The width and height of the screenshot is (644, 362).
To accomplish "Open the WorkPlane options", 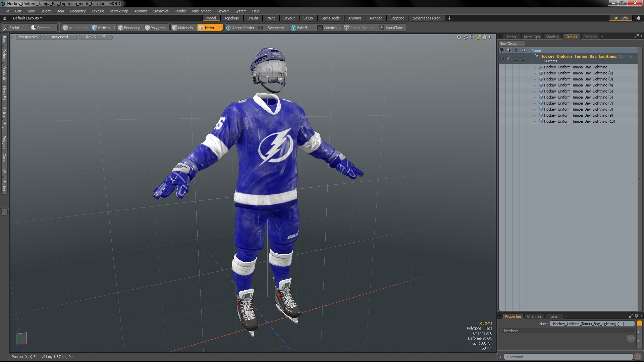I will pyautogui.click(x=391, y=28).
